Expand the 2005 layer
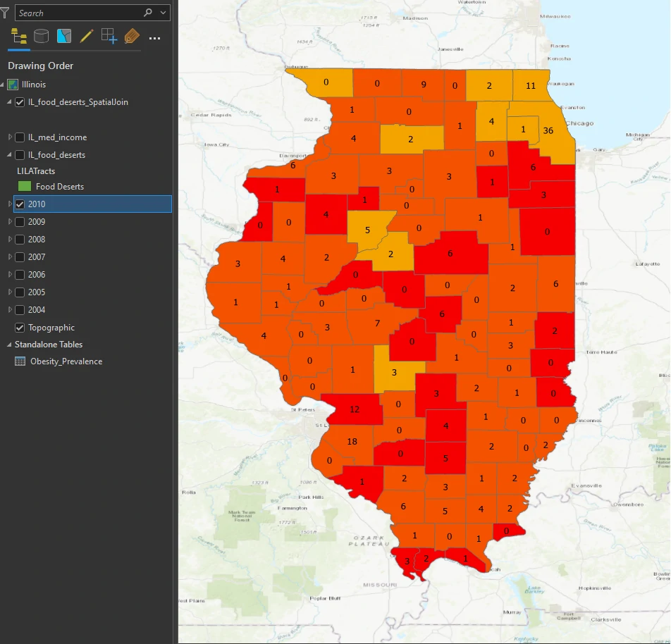The height and width of the screenshot is (644, 671). point(9,292)
